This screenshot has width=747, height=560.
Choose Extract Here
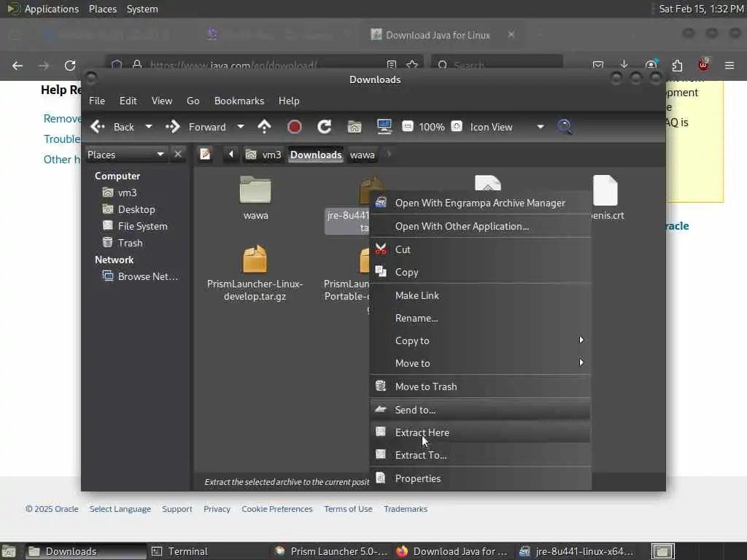point(480,432)
